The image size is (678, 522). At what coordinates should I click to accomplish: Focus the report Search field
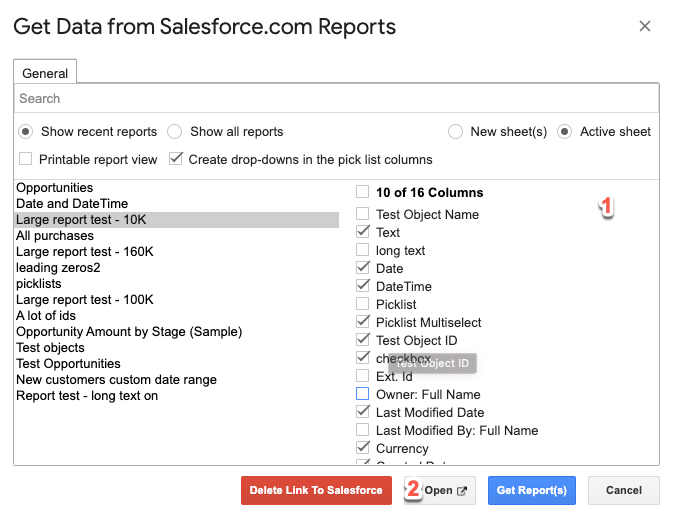pos(336,99)
